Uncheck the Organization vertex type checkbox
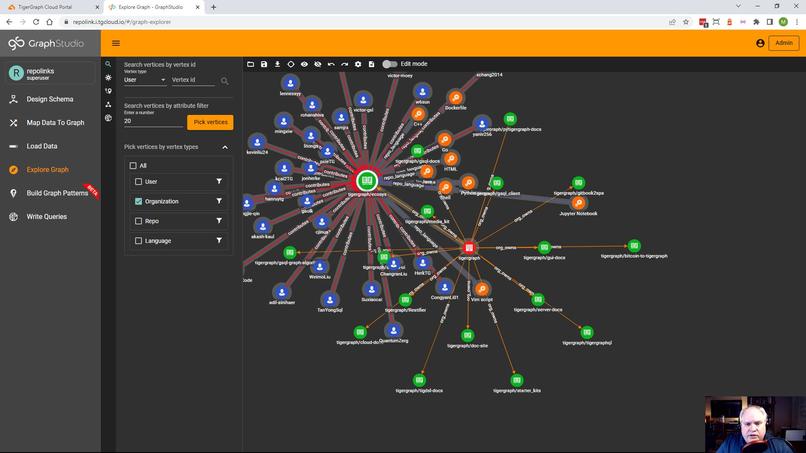The height and width of the screenshot is (453, 806). (x=138, y=201)
